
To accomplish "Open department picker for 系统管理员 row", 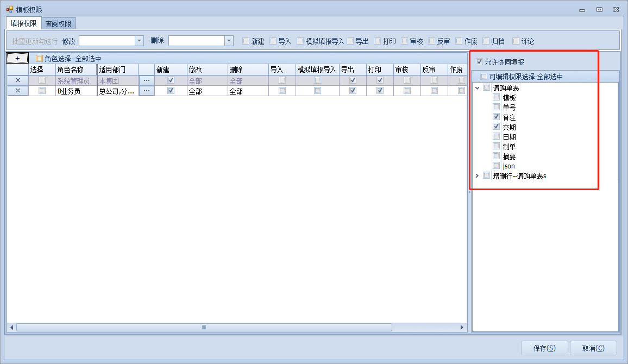I will click(x=146, y=80).
